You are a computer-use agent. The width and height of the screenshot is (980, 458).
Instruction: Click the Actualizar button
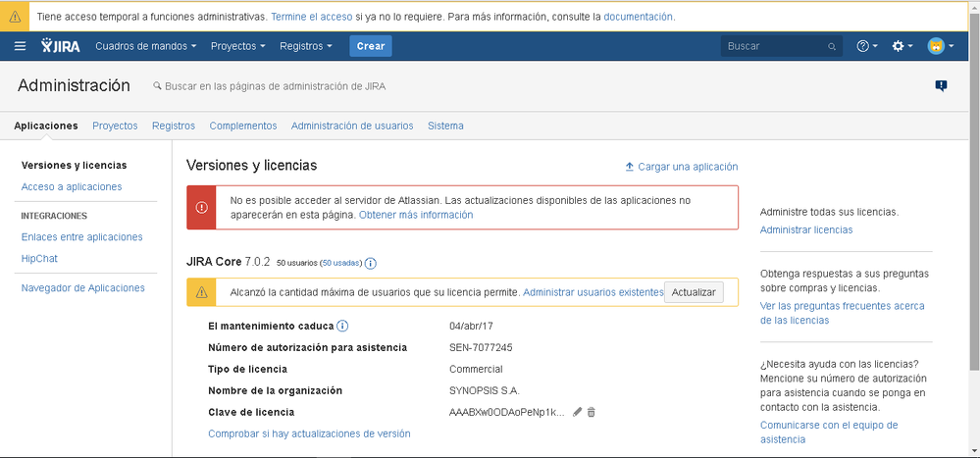pos(694,292)
